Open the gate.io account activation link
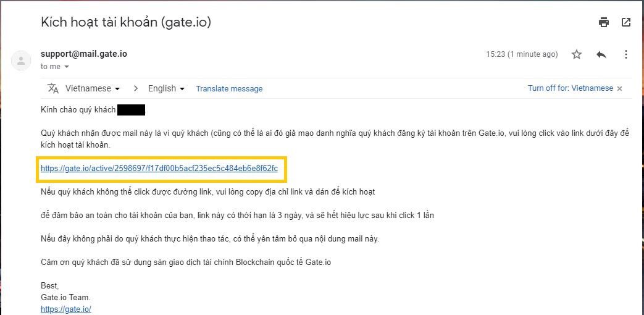The image size is (644, 315). [x=159, y=168]
